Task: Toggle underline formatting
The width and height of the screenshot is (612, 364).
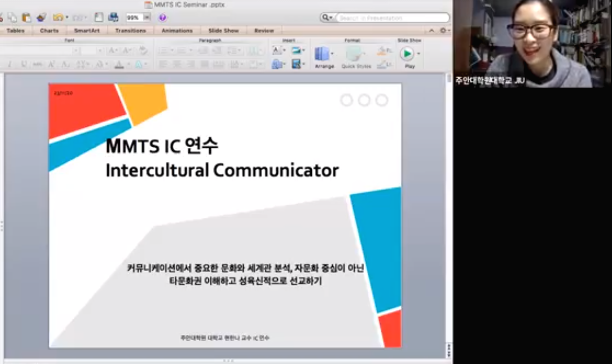Action: [24, 64]
